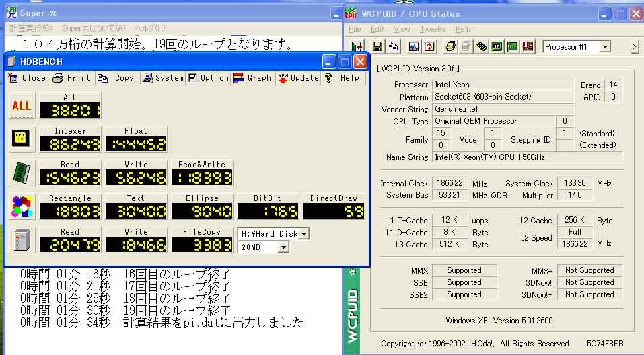Open the Edit menu in WCPUID
644x355 pixels.
point(377,29)
